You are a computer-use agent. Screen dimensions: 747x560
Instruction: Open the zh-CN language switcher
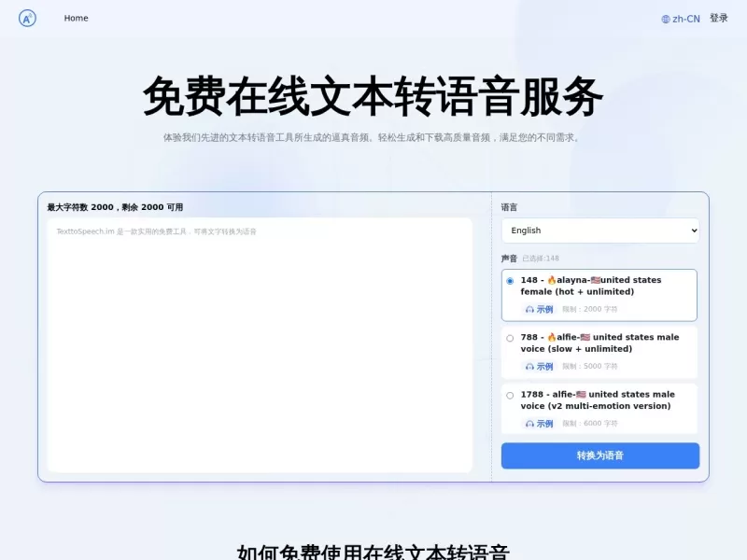click(683, 18)
